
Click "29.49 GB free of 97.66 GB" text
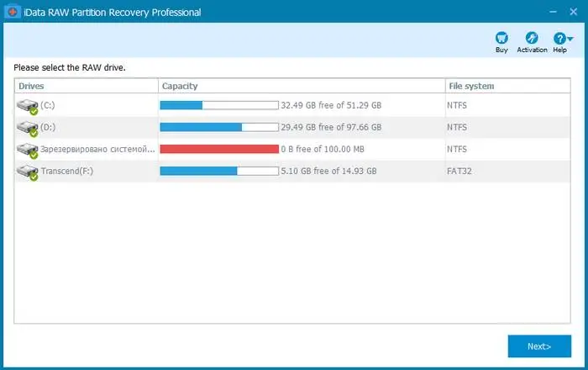click(x=331, y=127)
